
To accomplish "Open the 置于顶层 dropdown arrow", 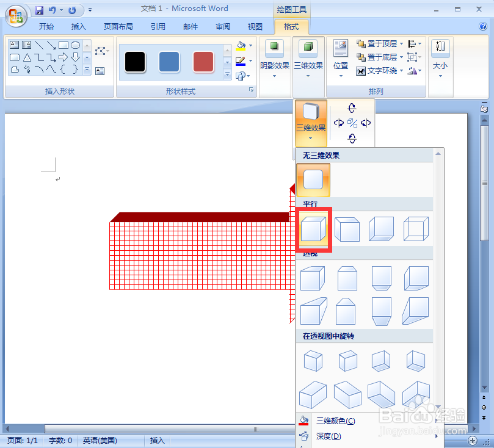I will pyautogui.click(x=401, y=44).
